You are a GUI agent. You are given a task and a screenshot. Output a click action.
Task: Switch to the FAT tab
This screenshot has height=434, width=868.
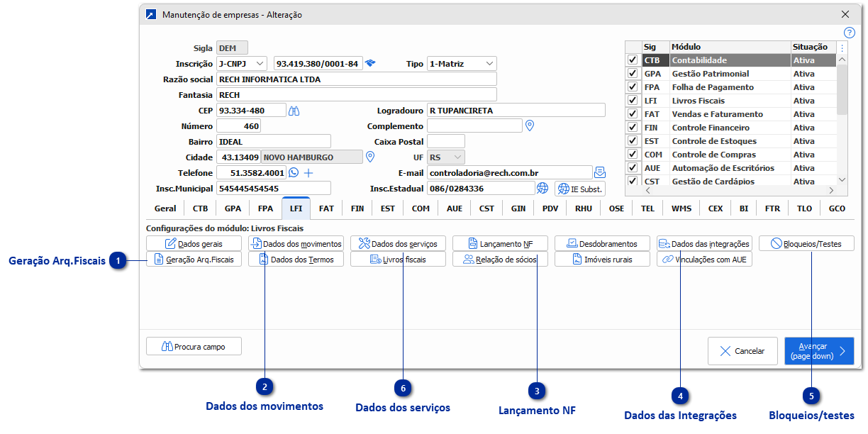click(x=326, y=208)
